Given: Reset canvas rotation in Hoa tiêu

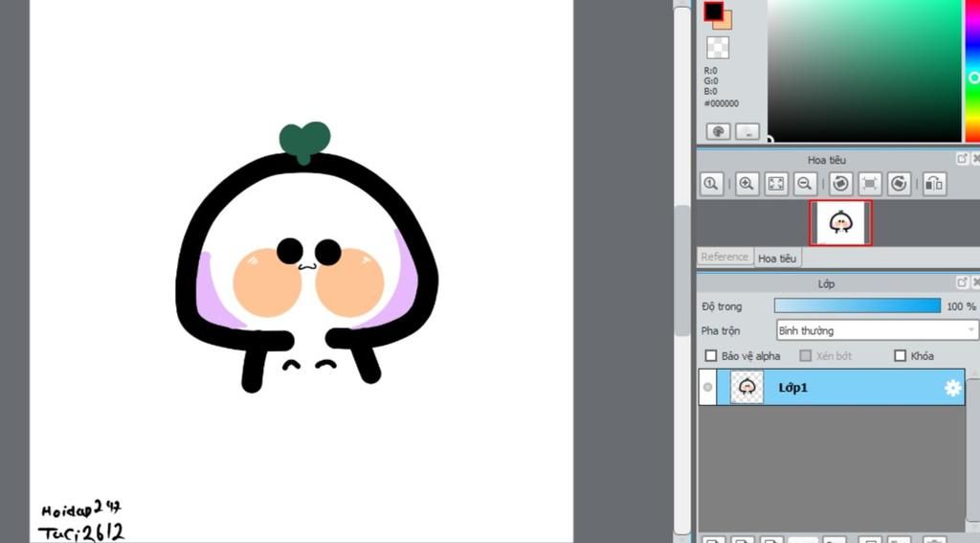Looking at the screenshot, I should click(869, 183).
